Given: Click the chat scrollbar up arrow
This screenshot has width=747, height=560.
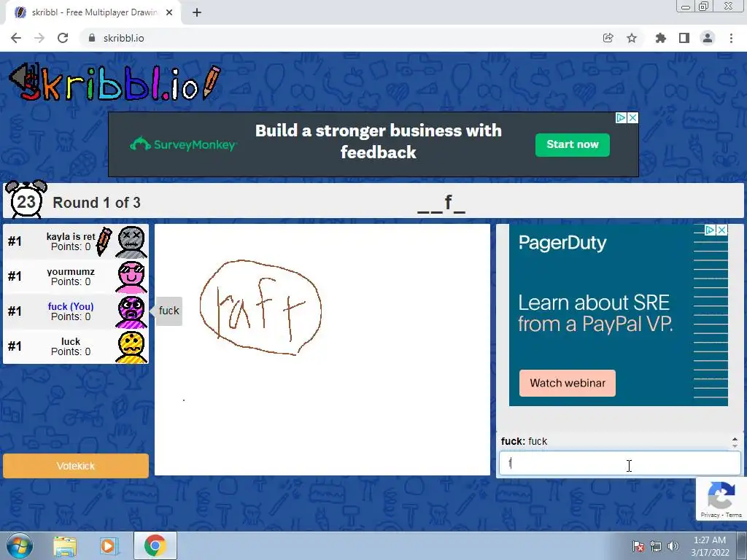Looking at the screenshot, I should tap(735, 439).
